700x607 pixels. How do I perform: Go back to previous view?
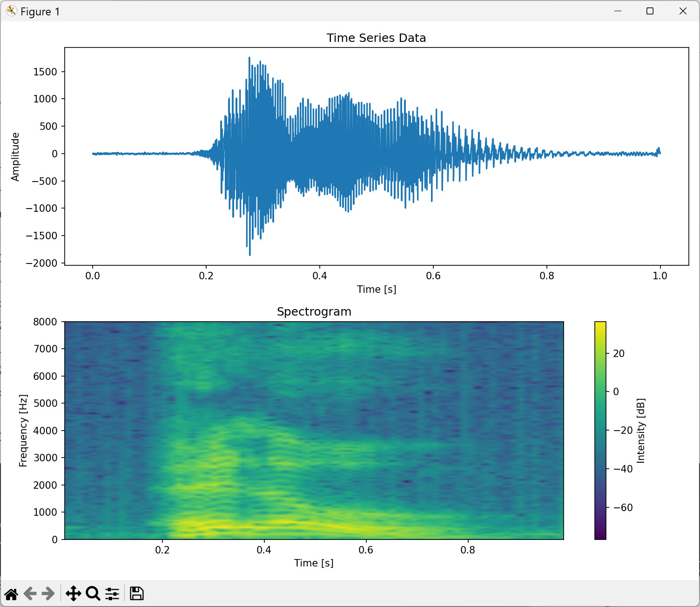(x=30, y=594)
